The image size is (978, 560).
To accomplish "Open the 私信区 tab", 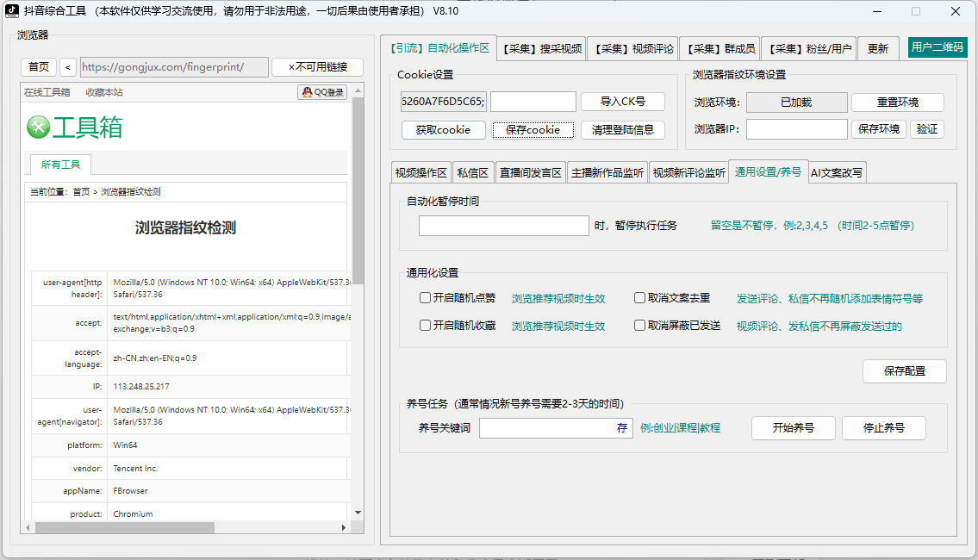I will point(472,171).
